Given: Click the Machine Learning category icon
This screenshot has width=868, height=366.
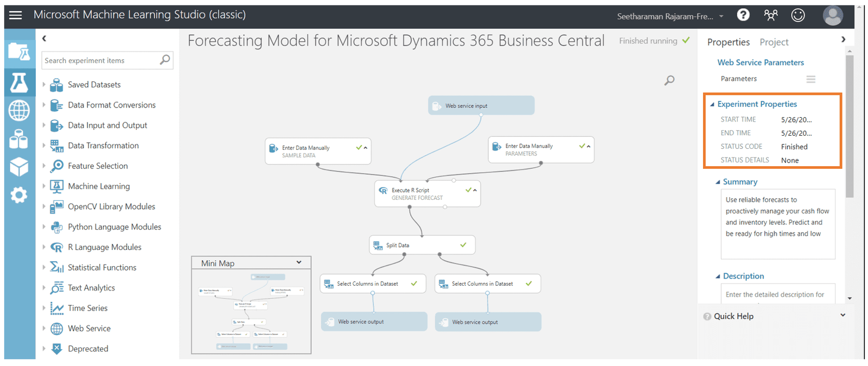Looking at the screenshot, I should pyautogui.click(x=56, y=186).
